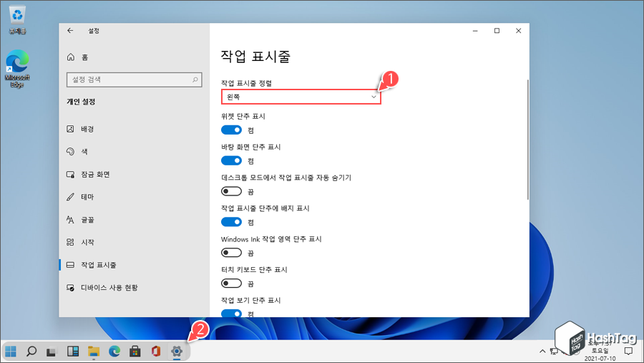
Task: Open the 잠금 화면 lock screen settings
Action: tap(135, 174)
